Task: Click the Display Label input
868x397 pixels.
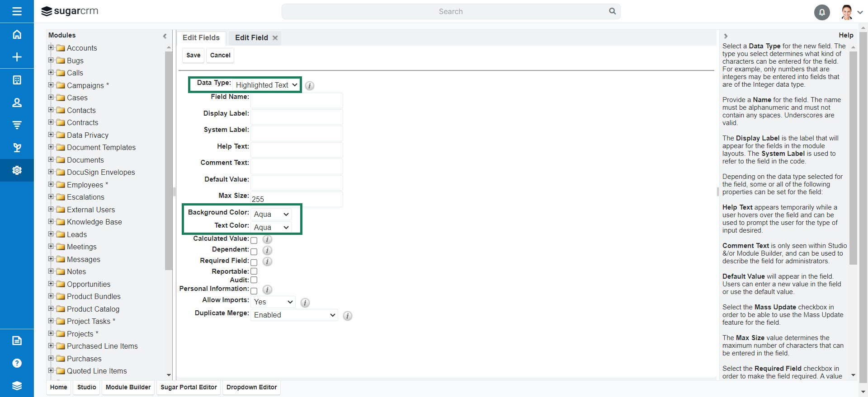Action: 297,117
